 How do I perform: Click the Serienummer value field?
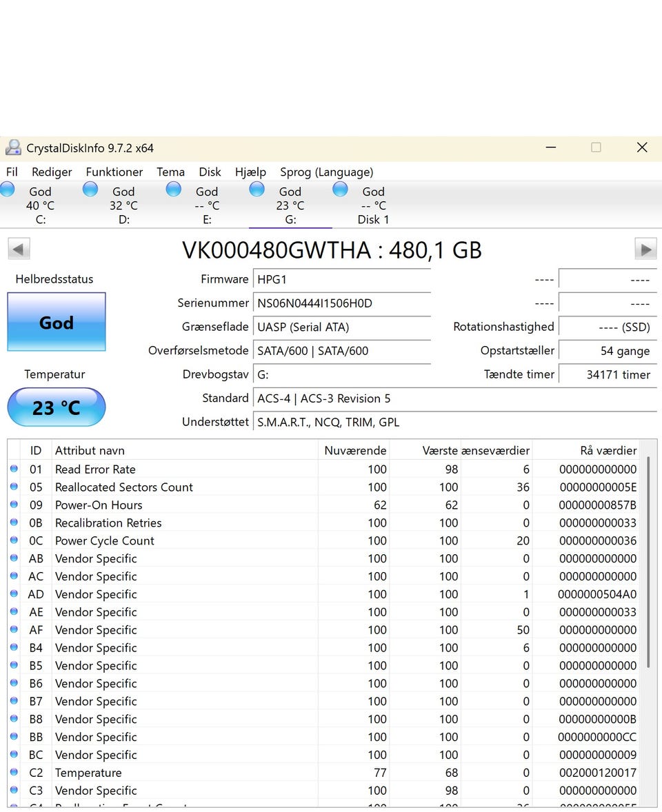[x=341, y=303]
